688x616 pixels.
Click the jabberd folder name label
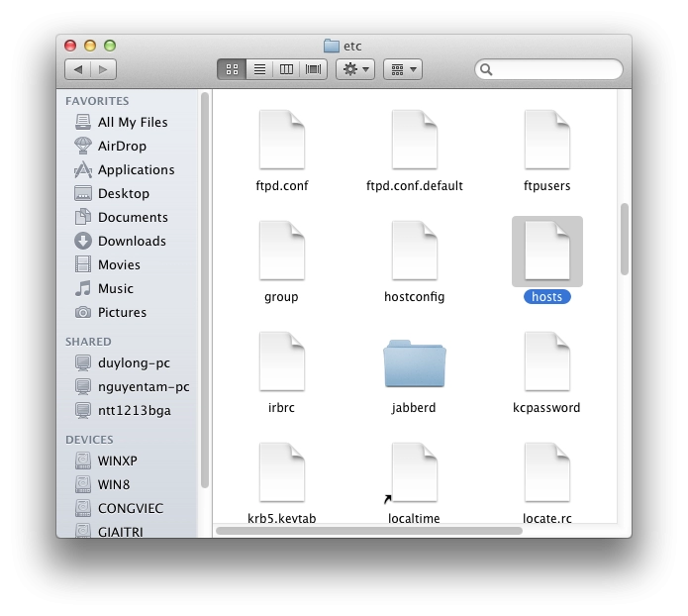click(x=414, y=407)
